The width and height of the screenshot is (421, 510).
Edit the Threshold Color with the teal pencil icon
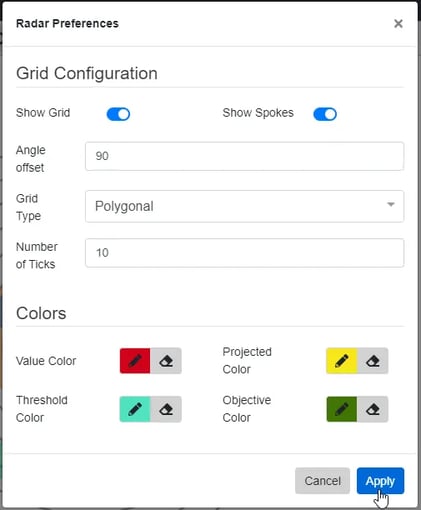pyautogui.click(x=135, y=409)
